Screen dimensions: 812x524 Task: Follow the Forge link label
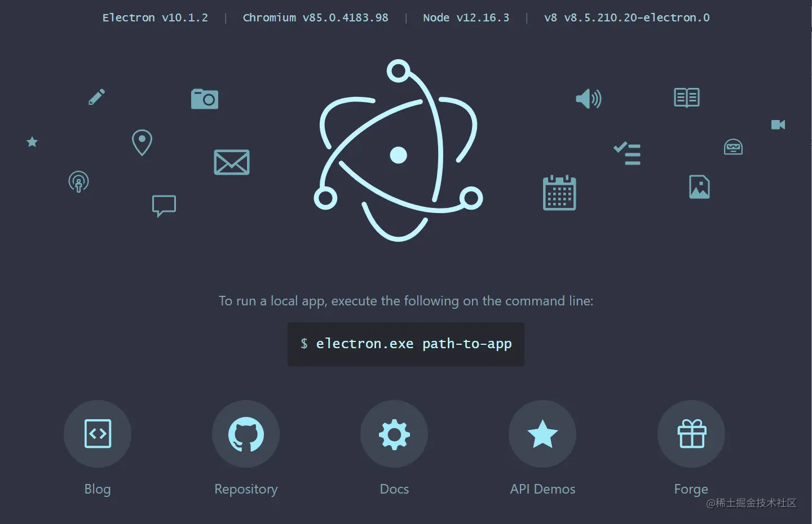pyautogui.click(x=691, y=489)
